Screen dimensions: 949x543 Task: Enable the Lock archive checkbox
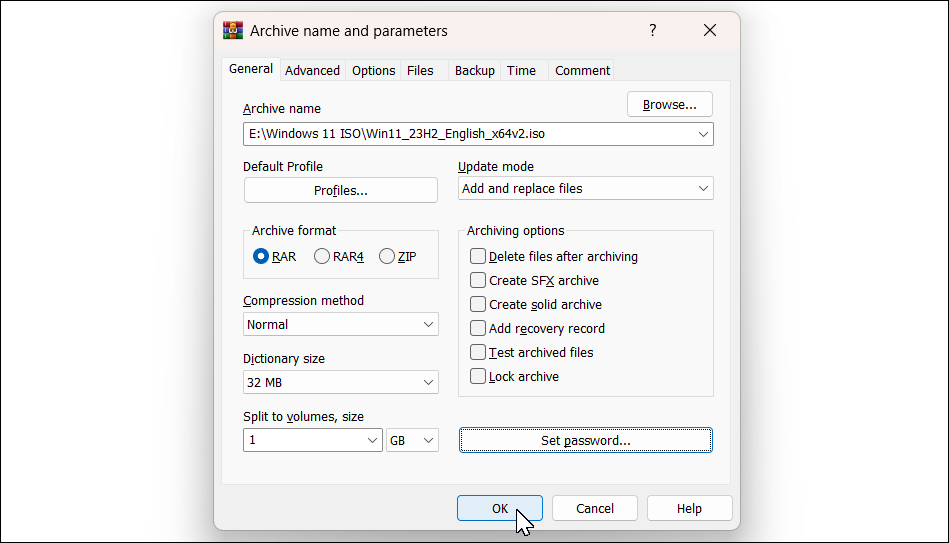click(478, 377)
